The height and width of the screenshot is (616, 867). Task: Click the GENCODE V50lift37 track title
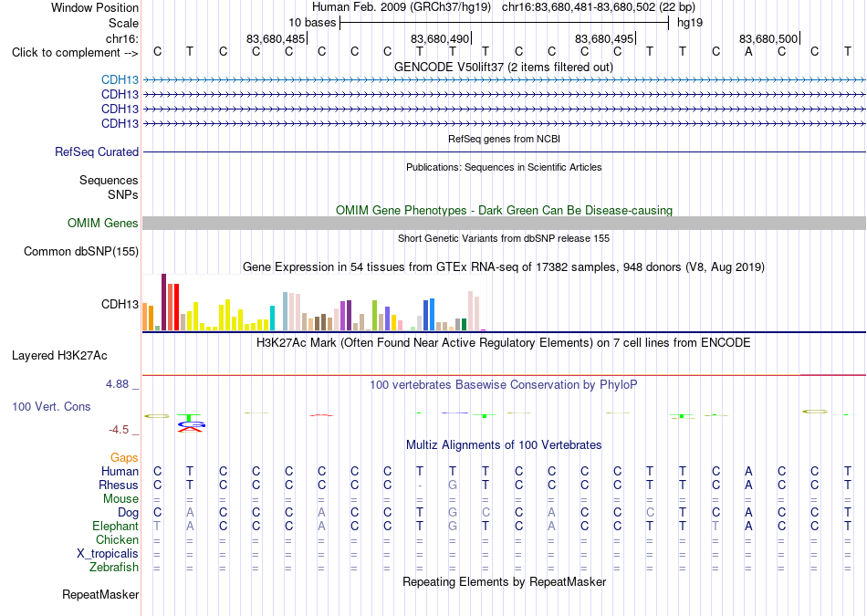504,68
